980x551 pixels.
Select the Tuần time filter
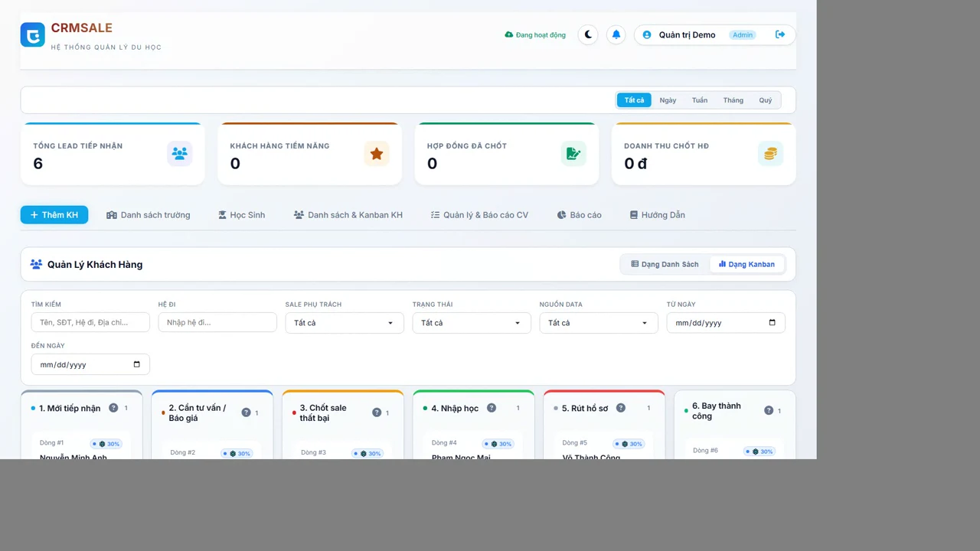[x=700, y=100]
